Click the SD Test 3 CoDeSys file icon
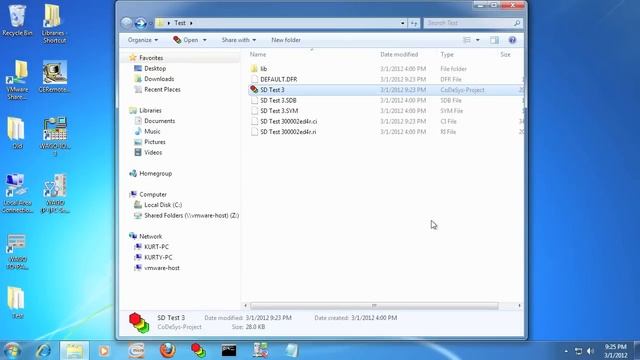The height and width of the screenshot is (360, 640). 254,90
